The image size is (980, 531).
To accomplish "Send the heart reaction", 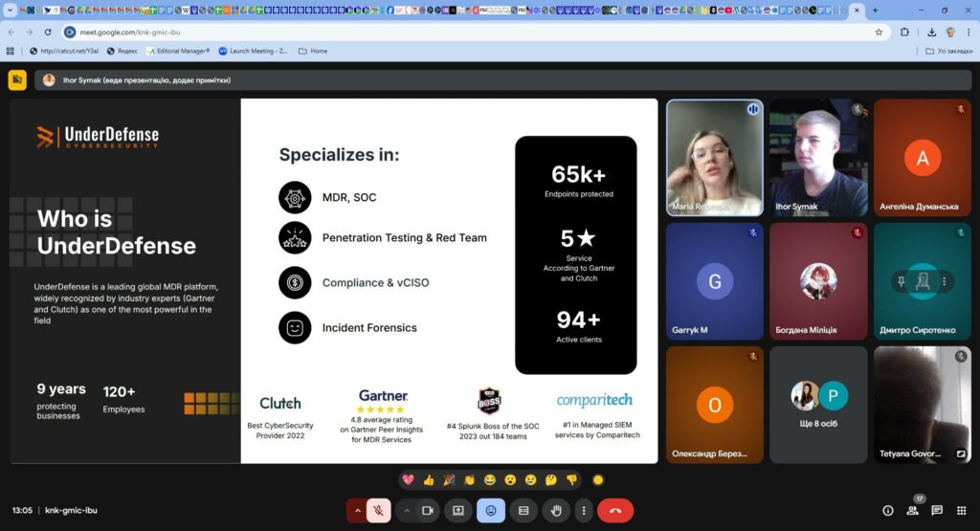I will click(x=409, y=479).
